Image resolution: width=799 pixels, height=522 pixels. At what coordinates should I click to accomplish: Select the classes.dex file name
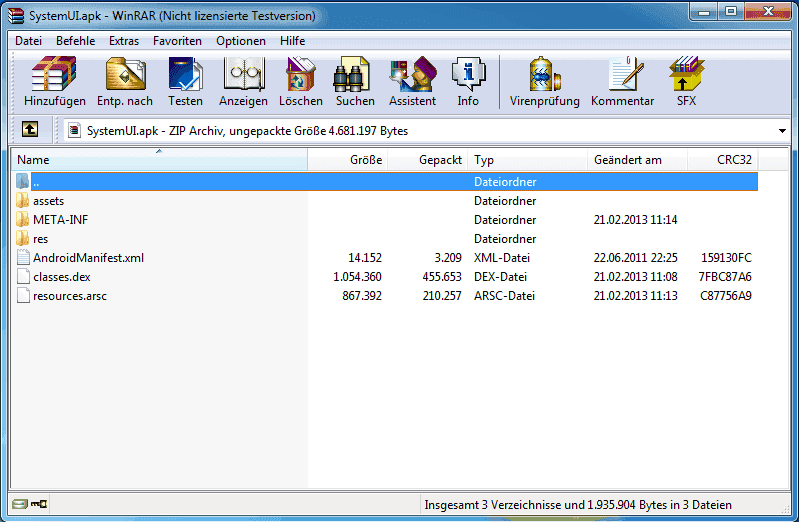pos(62,277)
